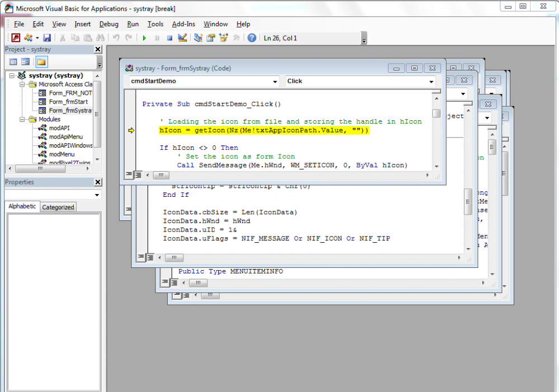Image resolution: width=559 pixels, height=392 pixels.
Task: Switch front code window to Full Module View
Action: (138, 174)
